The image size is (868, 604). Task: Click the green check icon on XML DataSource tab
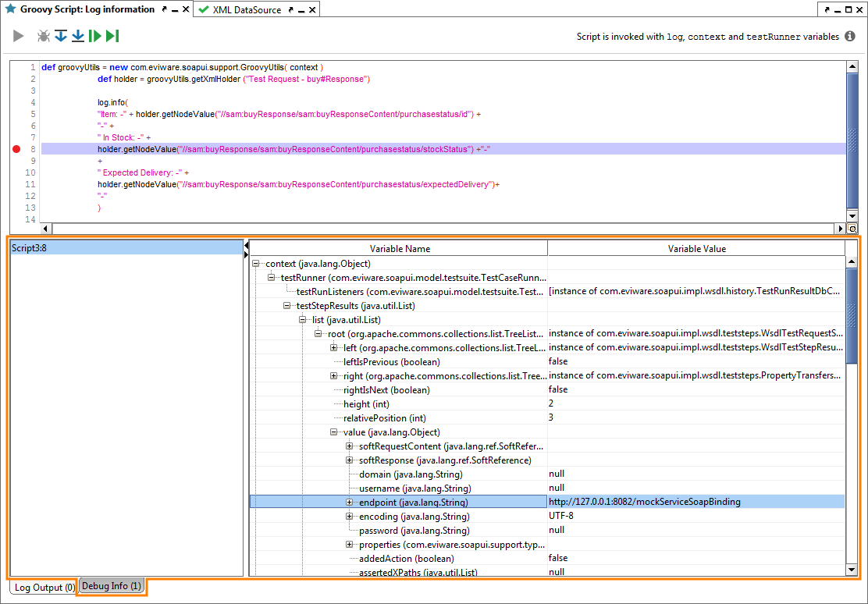click(x=204, y=10)
